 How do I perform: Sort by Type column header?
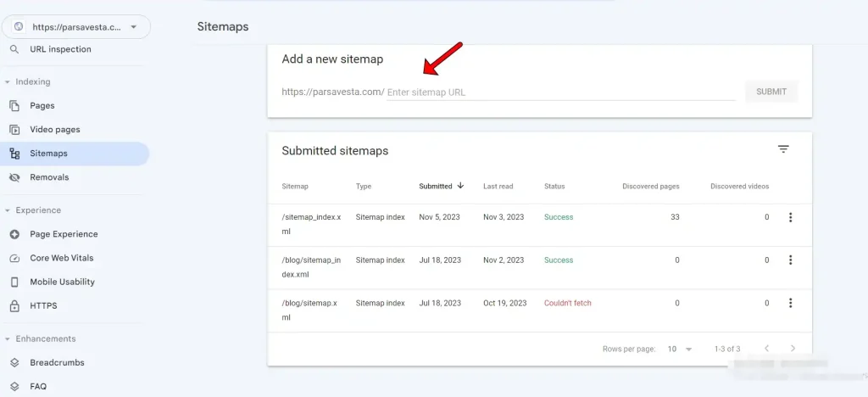tap(364, 187)
